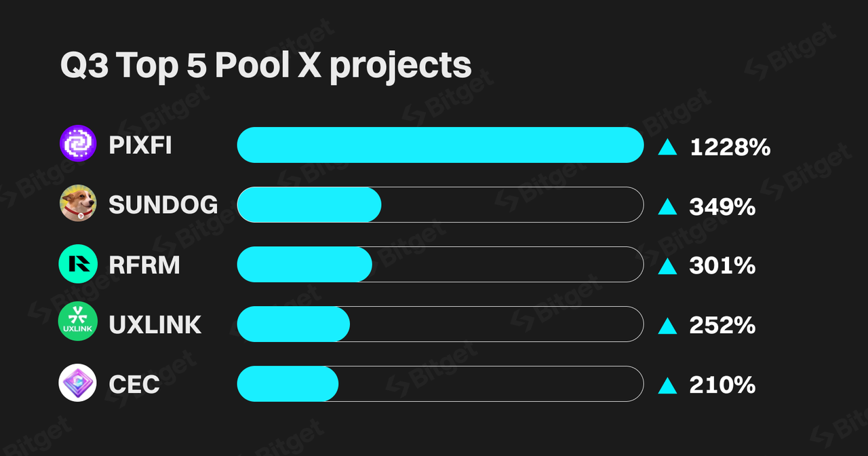Image resolution: width=868 pixels, height=456 pixels.
Task: Click the SUNDOG project name label
Action: [163, 204]
